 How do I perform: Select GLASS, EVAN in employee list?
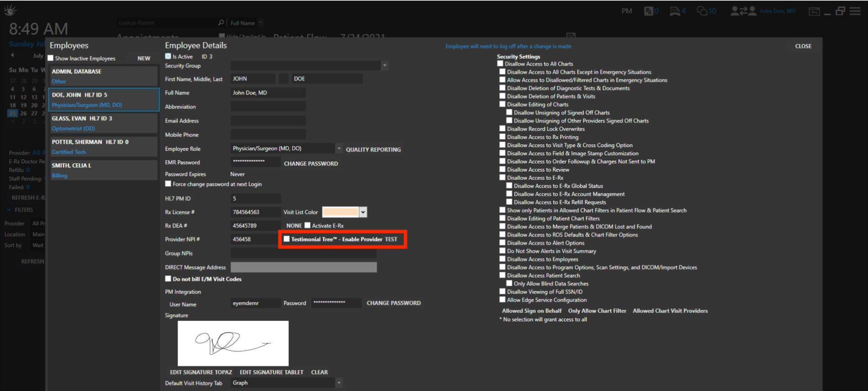(104, 123)
